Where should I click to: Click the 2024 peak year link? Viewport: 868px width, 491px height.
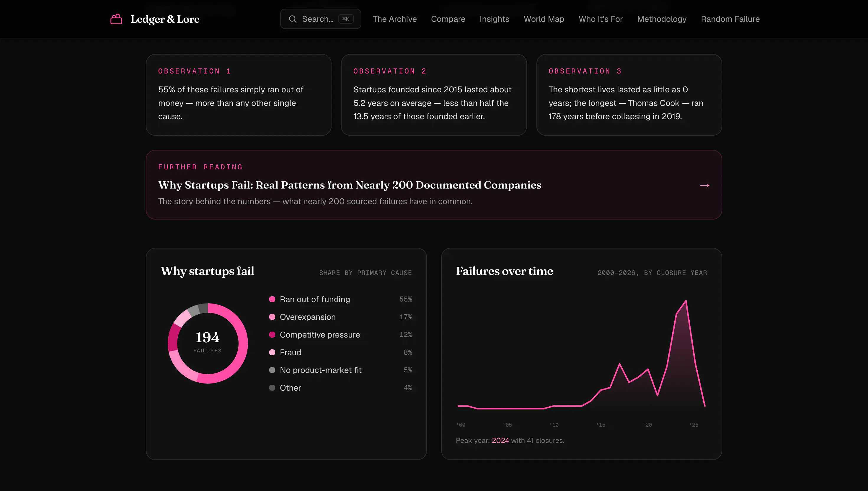pyautogui.click(x=500, y=440)
